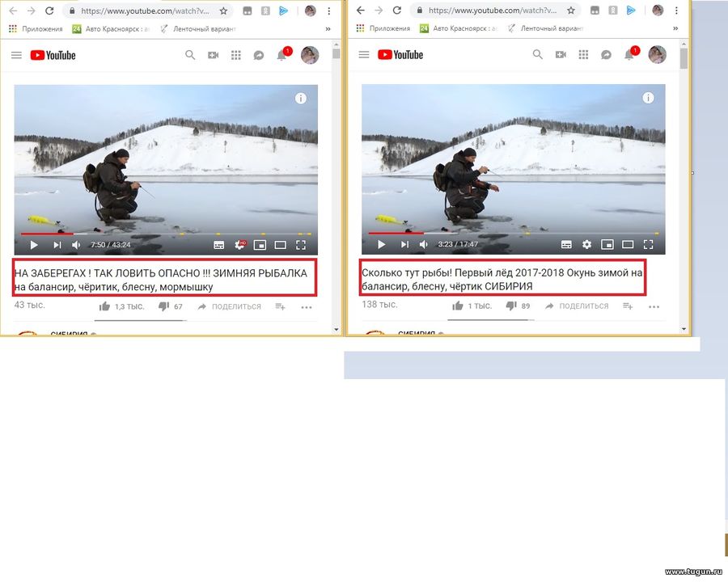Expand hidden bookmarks chevron in right window

(x=675, y=28)
